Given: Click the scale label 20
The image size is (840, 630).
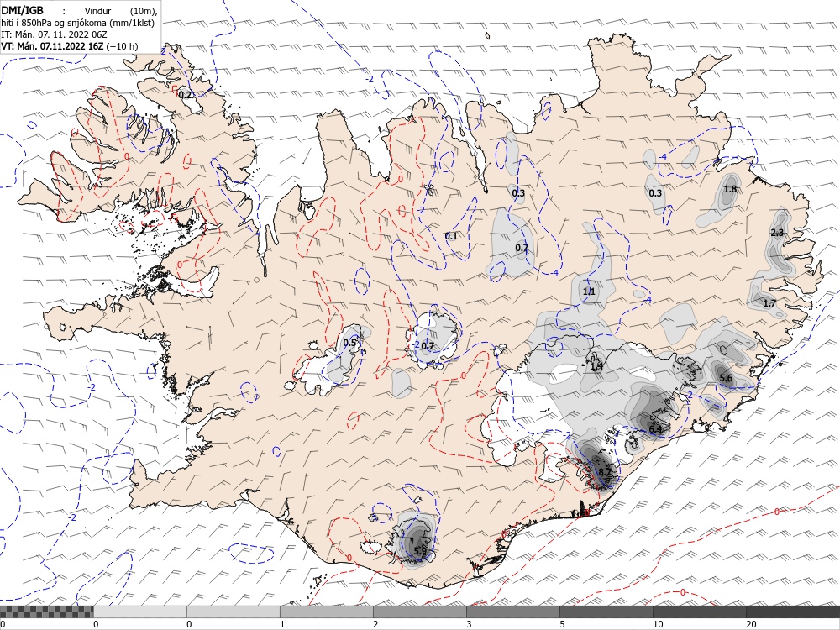Looking at the screenshot, I should [x=751, y=624].
